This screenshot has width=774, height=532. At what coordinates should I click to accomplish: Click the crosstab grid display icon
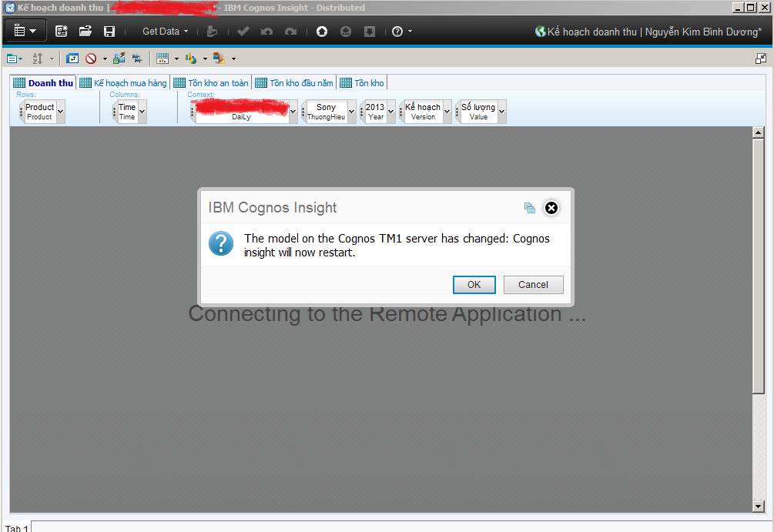pos(163,59)
